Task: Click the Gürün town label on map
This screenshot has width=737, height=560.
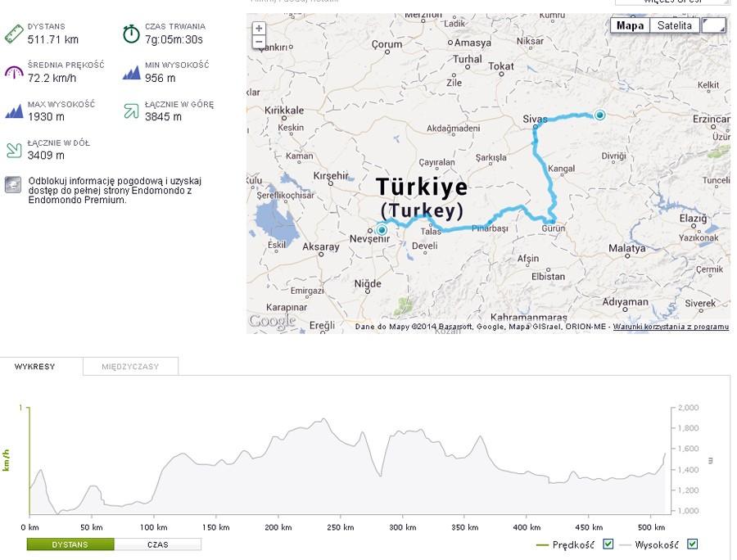Action: pos(554,228)
